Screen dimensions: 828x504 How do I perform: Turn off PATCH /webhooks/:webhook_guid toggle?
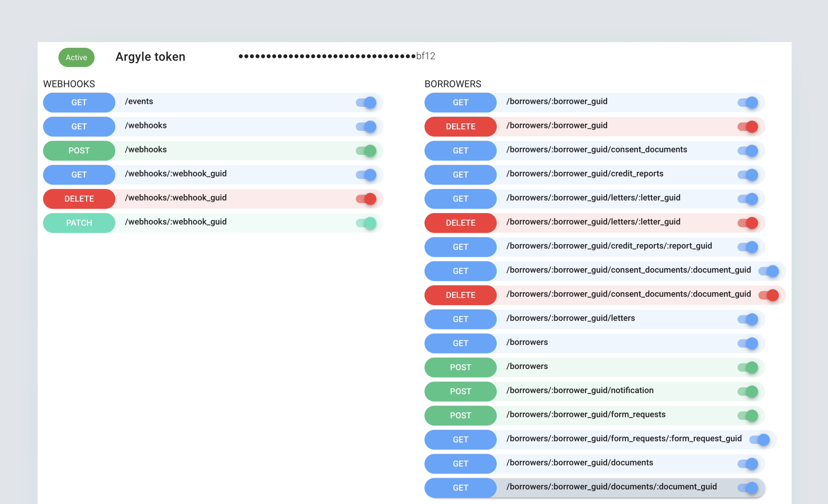click(366, 223)
